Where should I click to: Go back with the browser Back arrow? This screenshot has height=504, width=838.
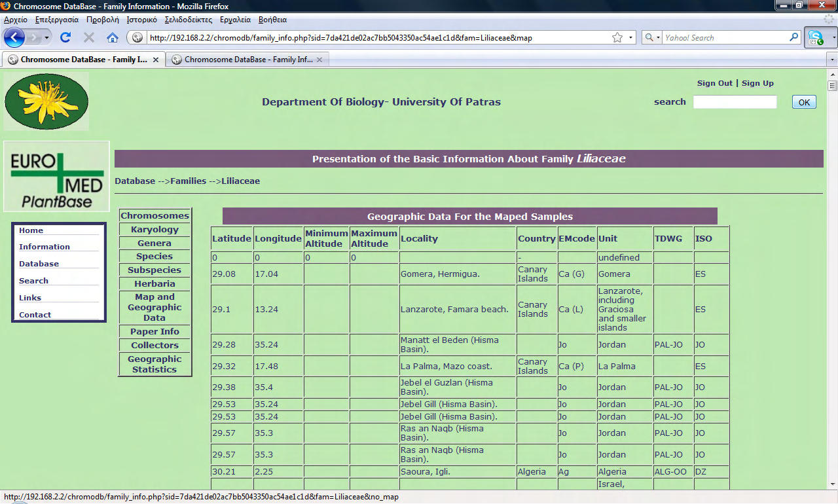click(x=14, y=37)
